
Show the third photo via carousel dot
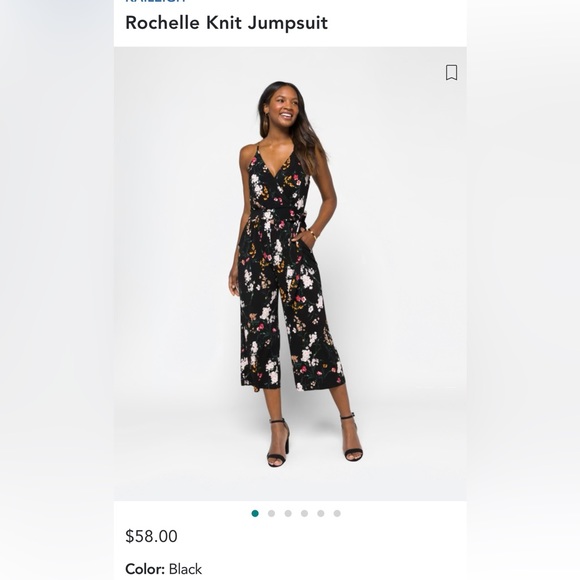pyautogui.click(x=288, y=513)
